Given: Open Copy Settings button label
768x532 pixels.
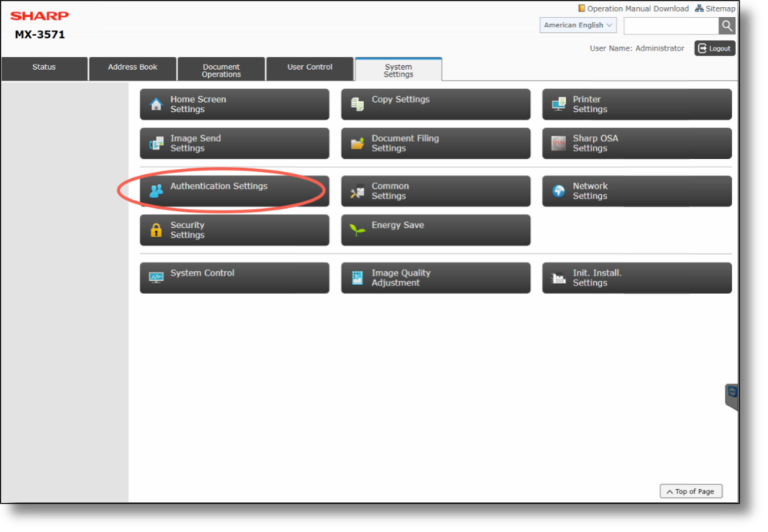Looking at the screenshot, I should click(401, 99).
